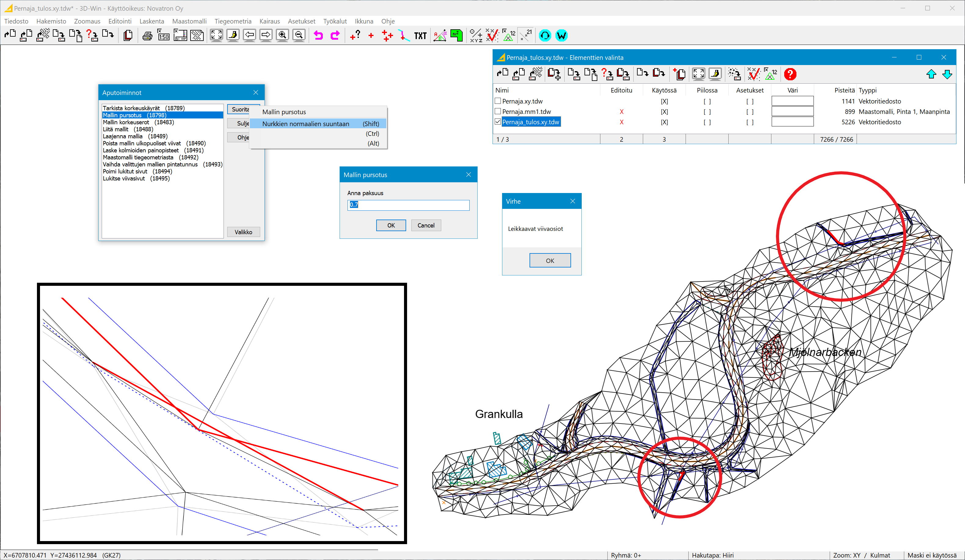Select the TXT text tool
Image resolution: width=965 pixels, height=560 pixels.
(x=420, y=36)
